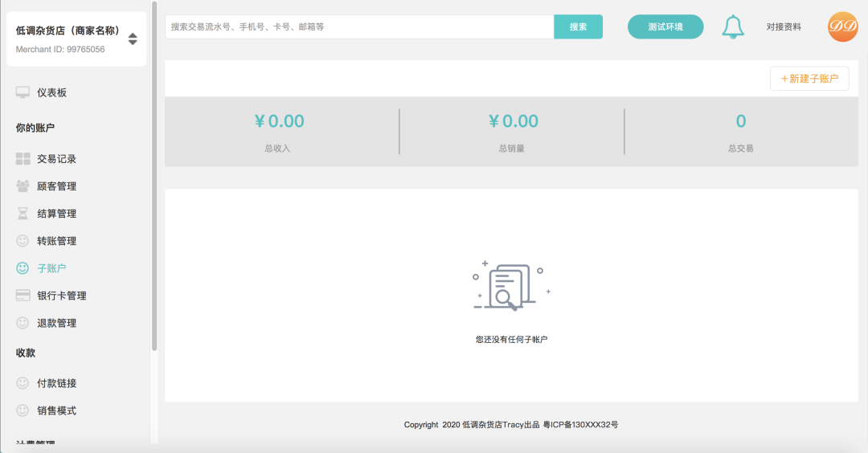Open the notification bell icon
868x453 pixels.
732,27
